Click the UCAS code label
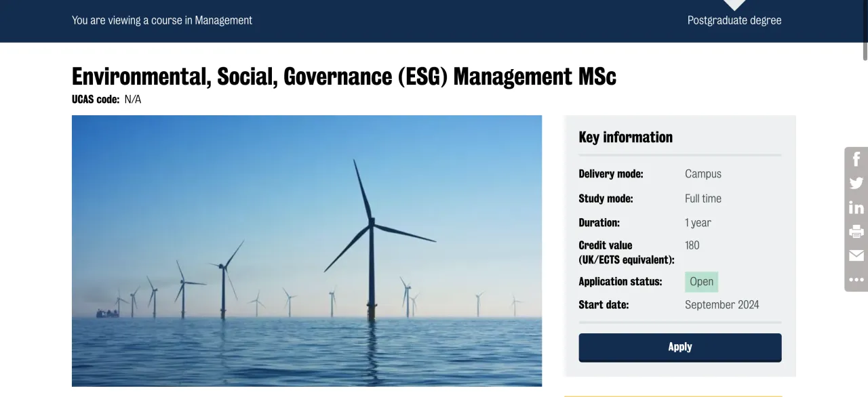This screenshot has width=868, height=397. click(96, 100)
